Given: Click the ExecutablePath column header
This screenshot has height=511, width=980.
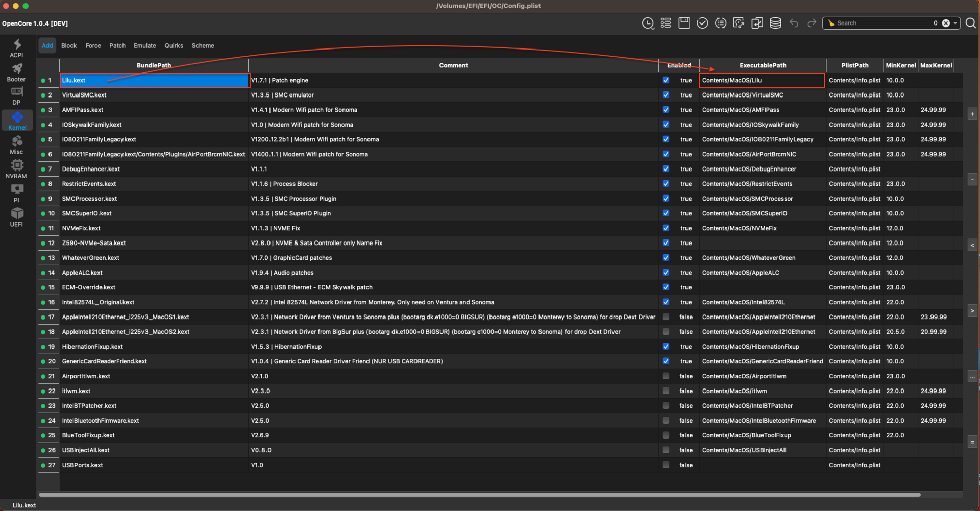Looking at the screenshot, I should (763, 65).
